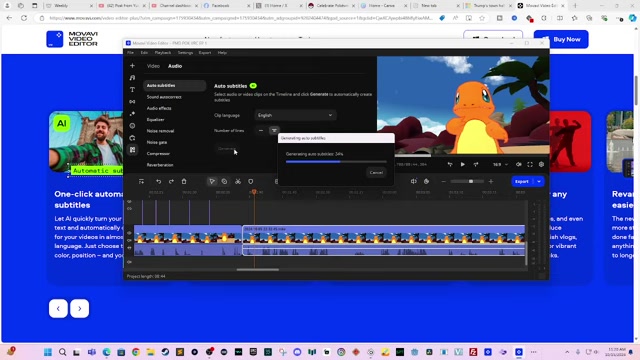Select two-line subtitle option
Image resolution: width=640 pixels, height=360 pixels.
[274, 131]
